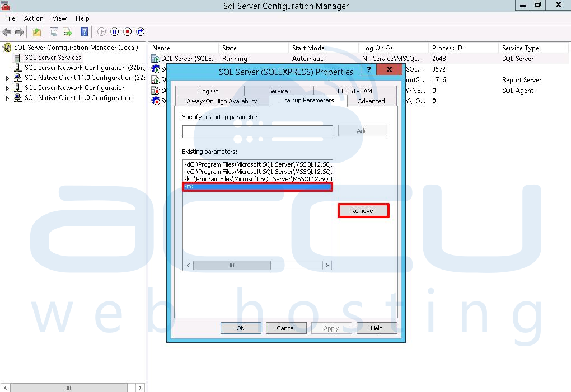Image resolution: width=571 pixels, height=392 pixels.
Task: Switch to AlwaysOn High Availability tab
Action: 222,101
